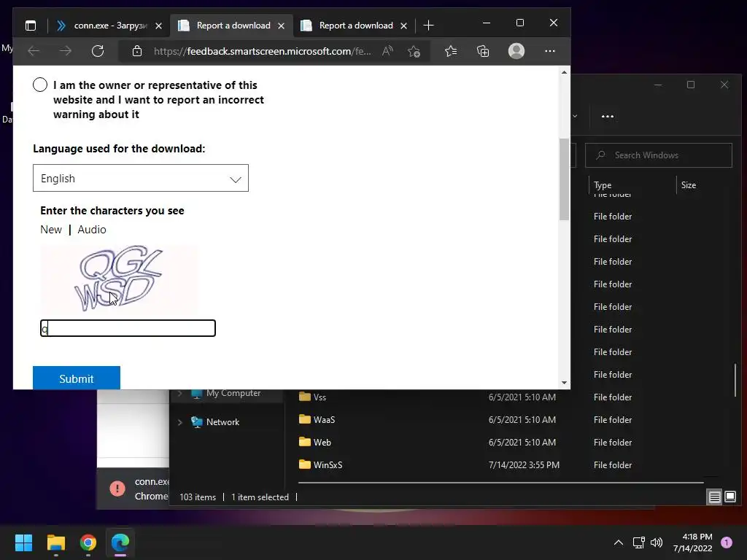This screenshot has width=747, height=560.
Task: Open the English language dropdown
Action: pos(141,178)
